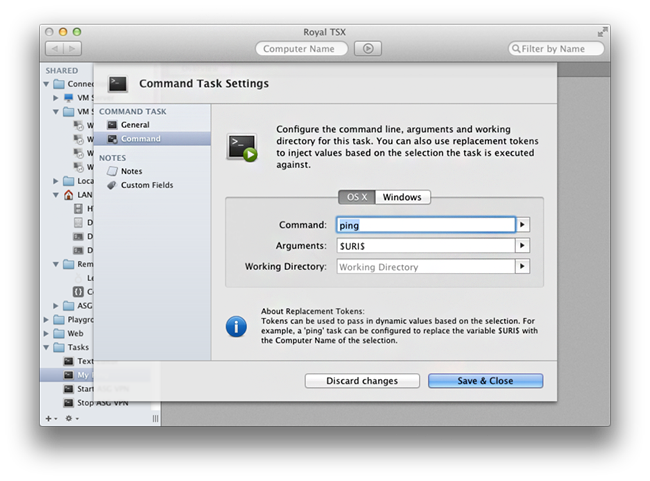Open the gear action menu in sidebar footer

coord(70,419)
